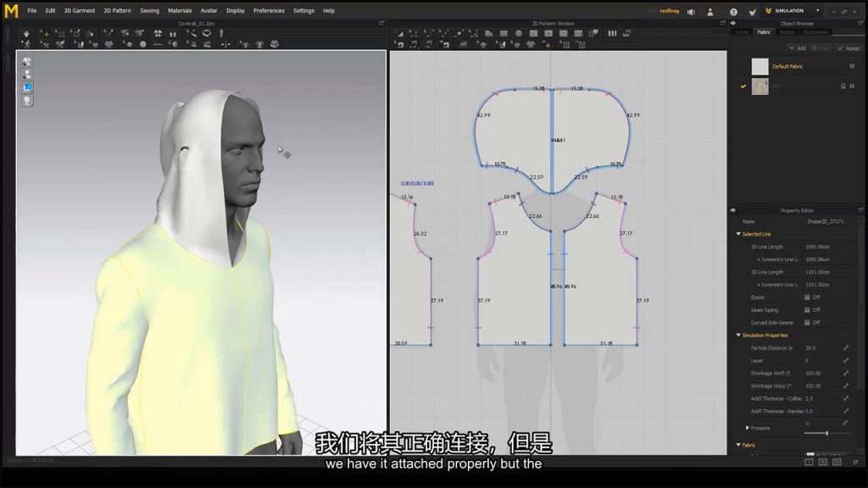Click the Zipper line tool icon
The width and height of the screenshot is (868, 488).
point(158,44)
